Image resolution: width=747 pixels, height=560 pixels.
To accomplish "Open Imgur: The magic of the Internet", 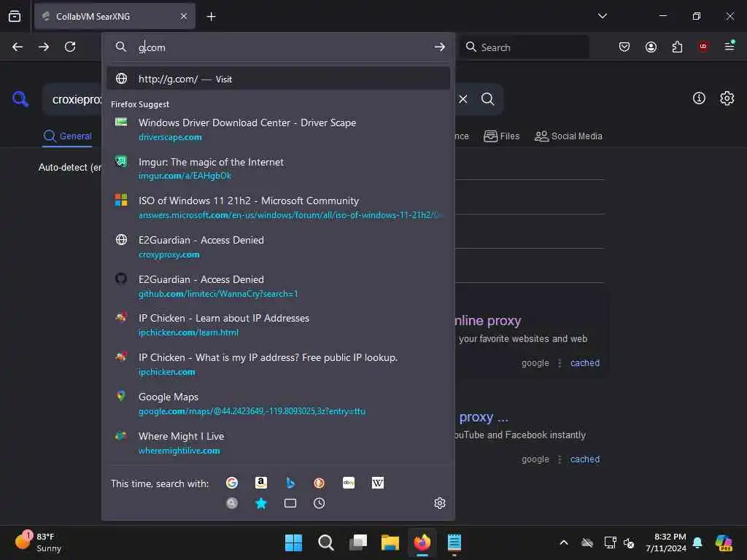I will click(x=278, y=168).
